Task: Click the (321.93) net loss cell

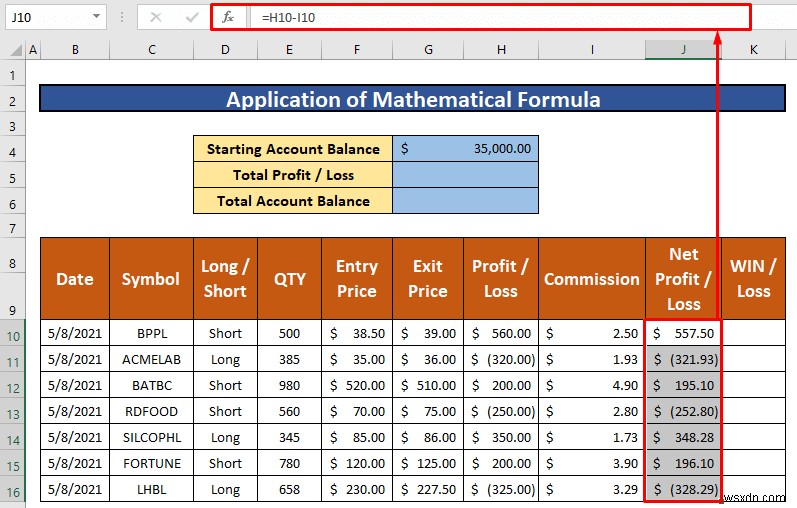Action: (684, 360)
